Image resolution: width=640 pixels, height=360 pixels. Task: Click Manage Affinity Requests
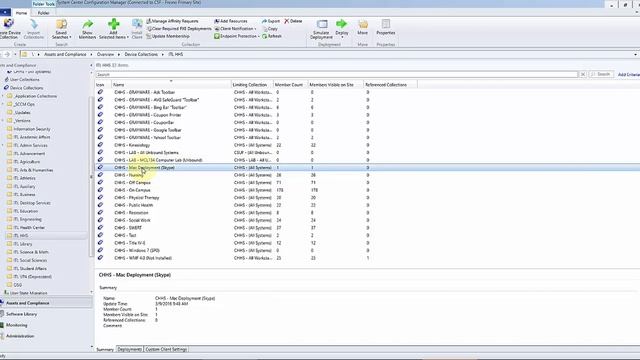click(x=172, y=21)
